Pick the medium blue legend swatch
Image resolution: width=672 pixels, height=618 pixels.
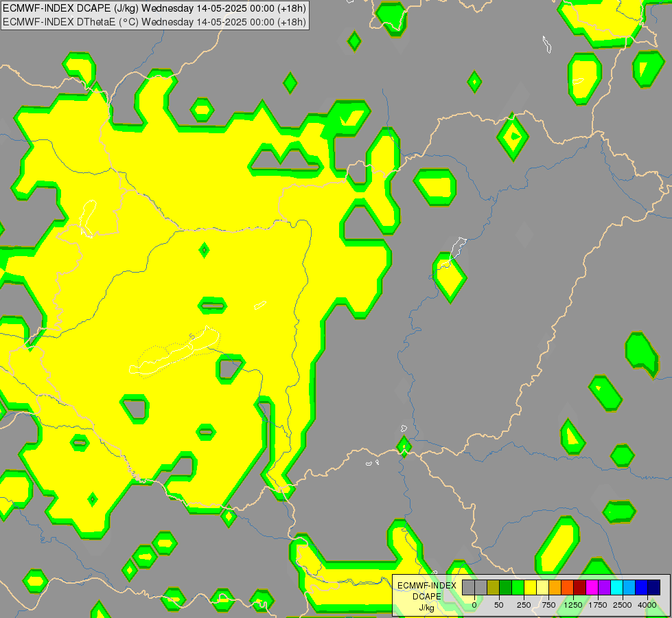tap(642, 587)
